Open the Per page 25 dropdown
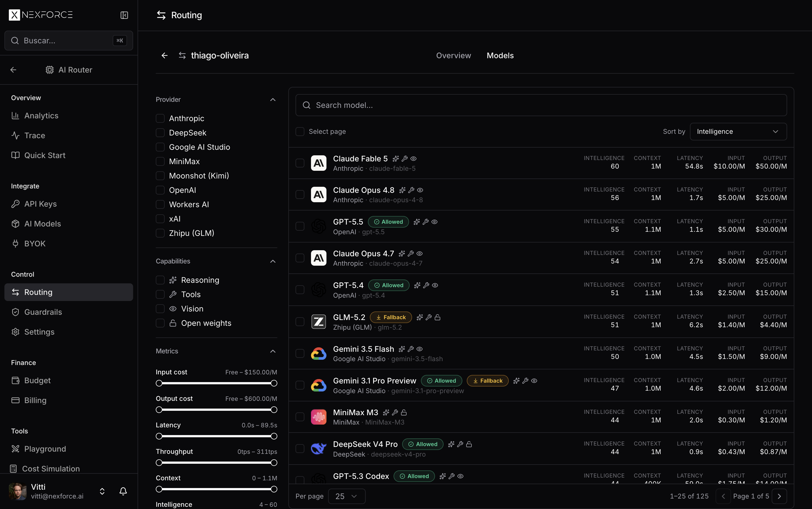This screenshot has height=509, width=812. pos(347,496)
